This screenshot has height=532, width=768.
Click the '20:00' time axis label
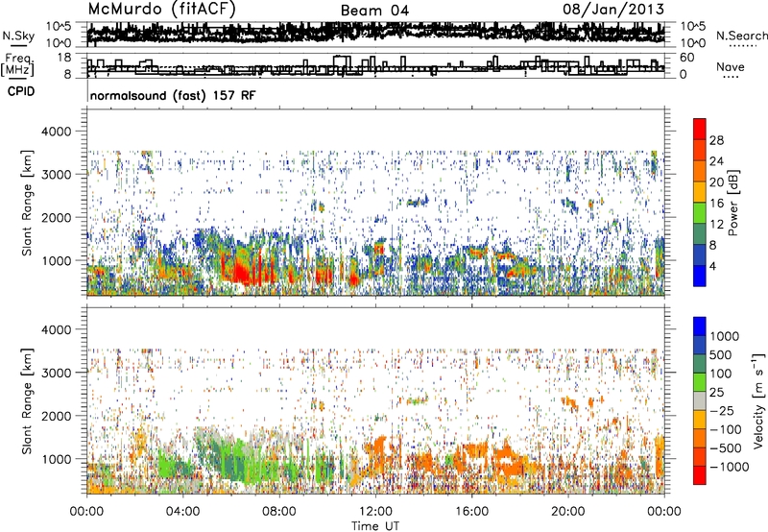tap(567, 512)
